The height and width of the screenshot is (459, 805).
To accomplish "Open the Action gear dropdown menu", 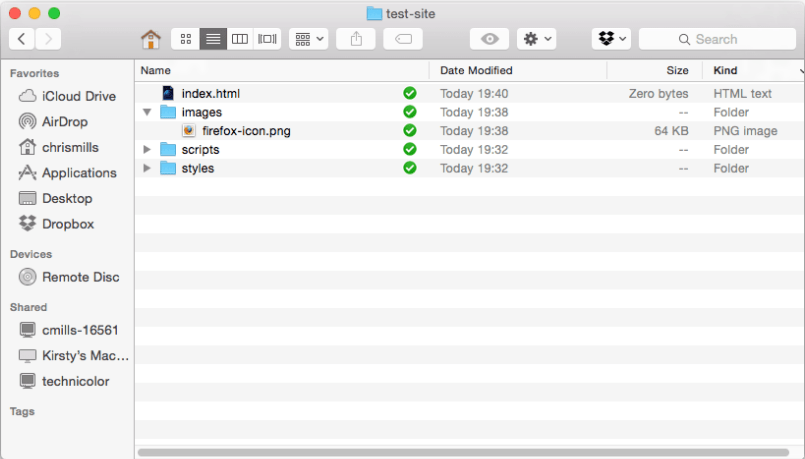I will (x=537, y=39).
